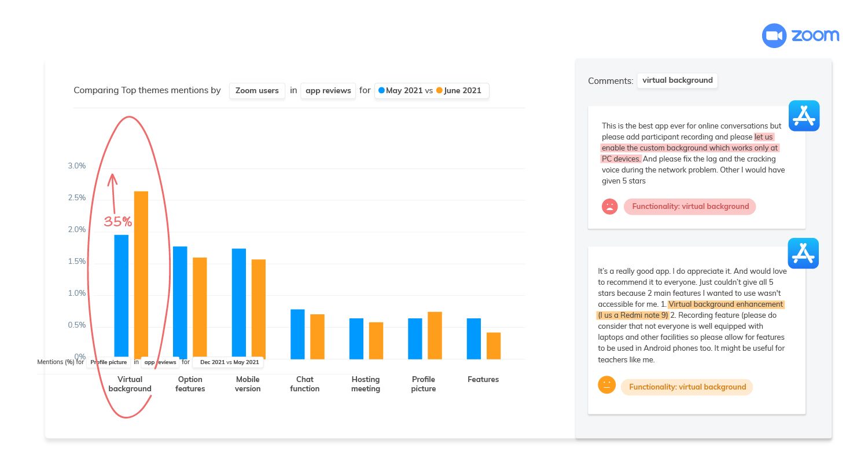868x470 pixels.
Task: Click the 1.5% axis value
Action: (x=76, y=262)
